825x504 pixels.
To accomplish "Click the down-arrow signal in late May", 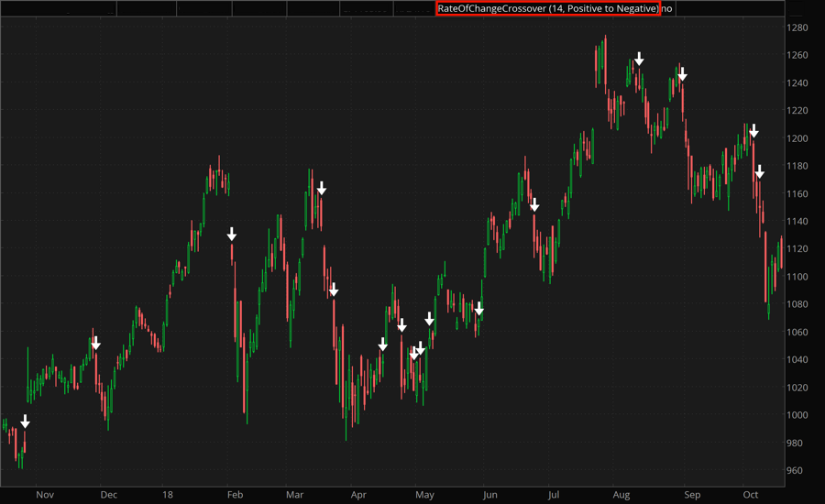I will click(x=478, y=309).
